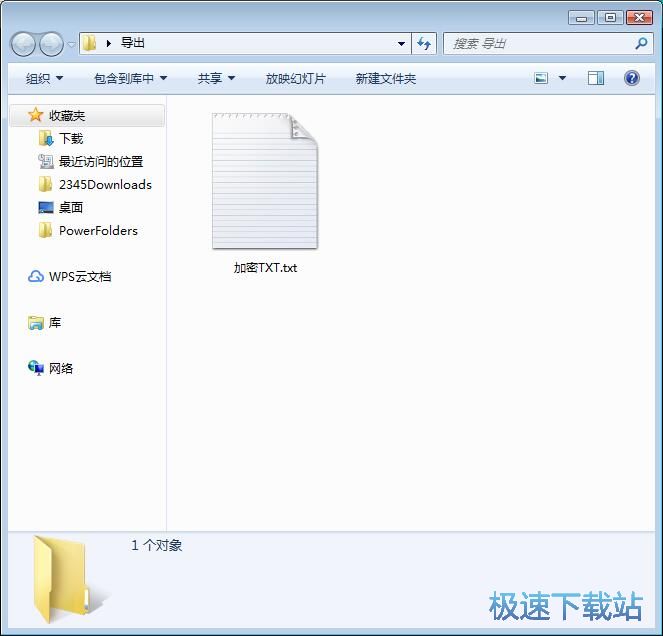Open 最近访问的位置
This screenshot has height=636, width=663.
pyautogui.click(x=101, y=162)
